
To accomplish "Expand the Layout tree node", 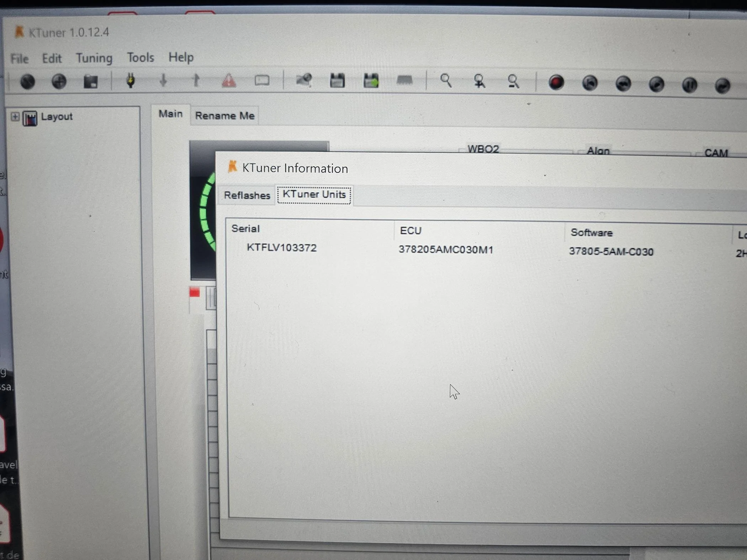I will (x=15, y=117).
